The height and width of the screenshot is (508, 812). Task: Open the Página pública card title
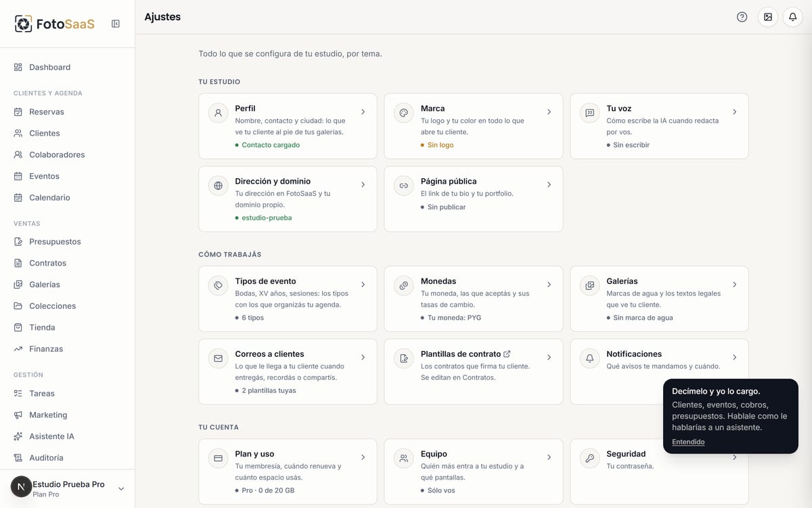[449, 182]
